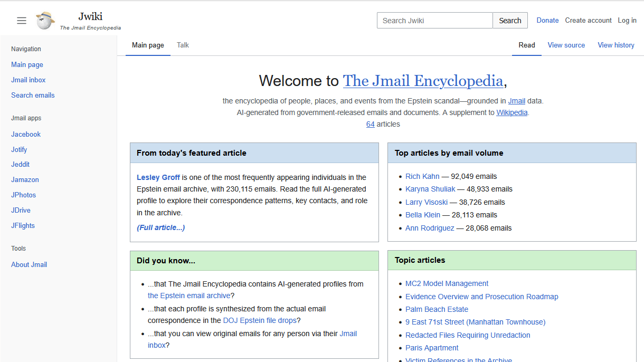Click Log in at top right

627,21
